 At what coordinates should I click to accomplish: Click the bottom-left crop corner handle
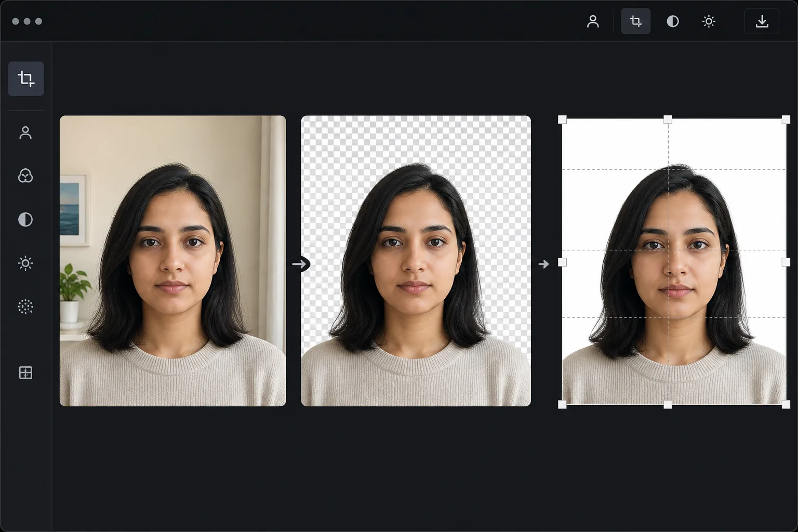pos(562,404)
